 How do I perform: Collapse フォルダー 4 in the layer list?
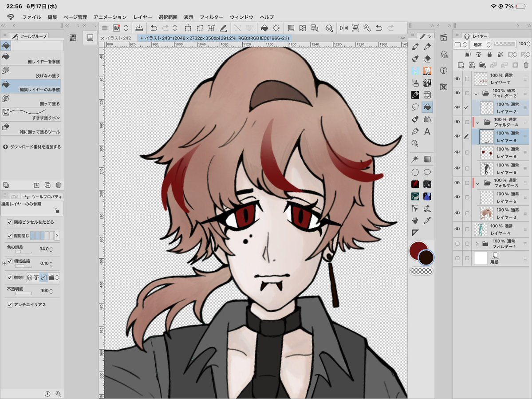[477, 123]
